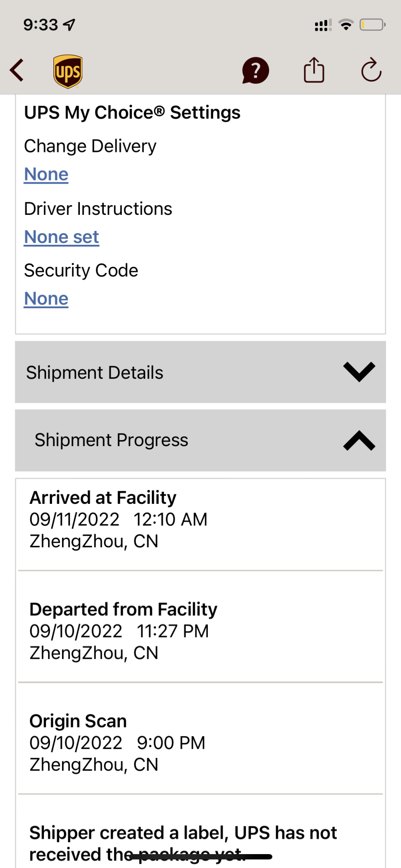Refresh tracking with the reload icon
401x868 pixels.
371,70
